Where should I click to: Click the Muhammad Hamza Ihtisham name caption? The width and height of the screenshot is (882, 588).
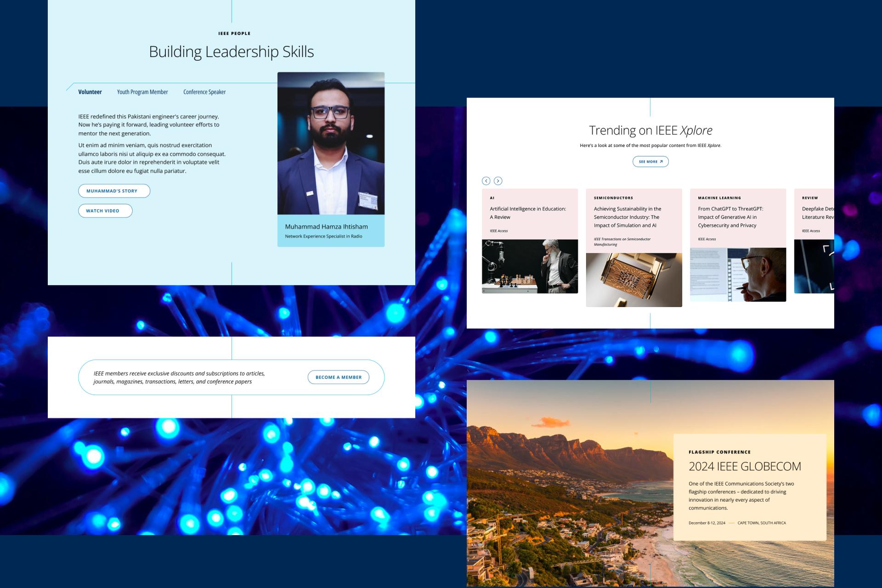click(326, 227)
